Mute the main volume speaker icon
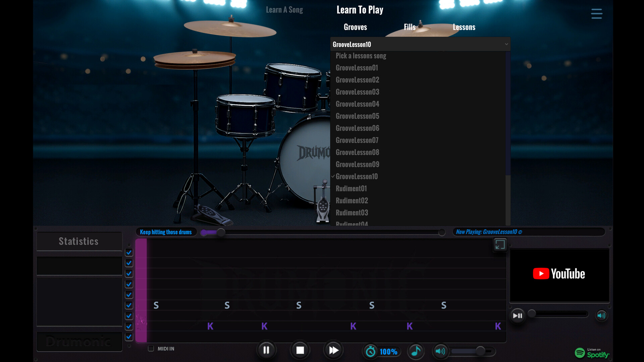This screenshot has height=362, width=644. click(x=440, y=351)
